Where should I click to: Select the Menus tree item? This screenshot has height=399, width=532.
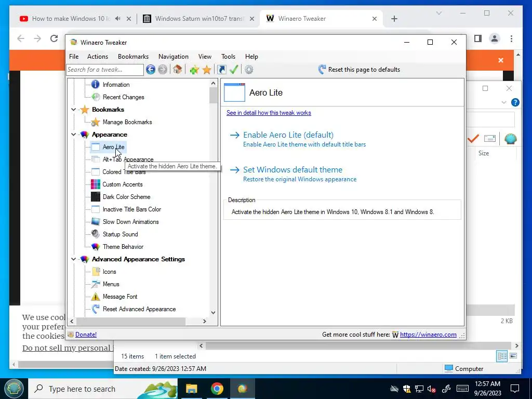pyautogui.click(x=111, y=284)
